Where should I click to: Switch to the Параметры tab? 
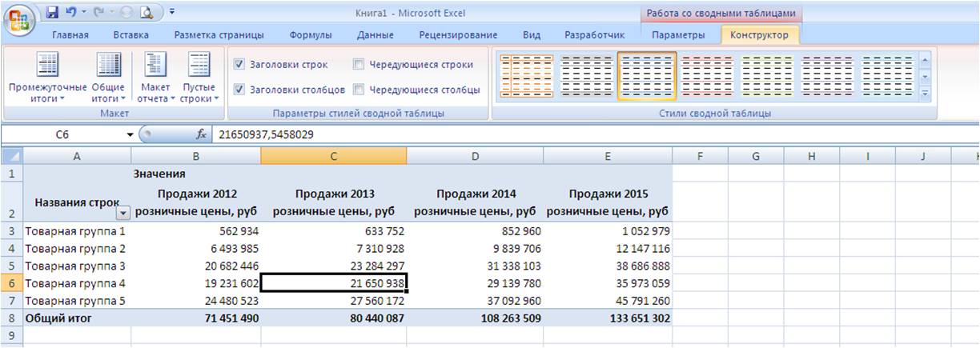pos(678,35)
